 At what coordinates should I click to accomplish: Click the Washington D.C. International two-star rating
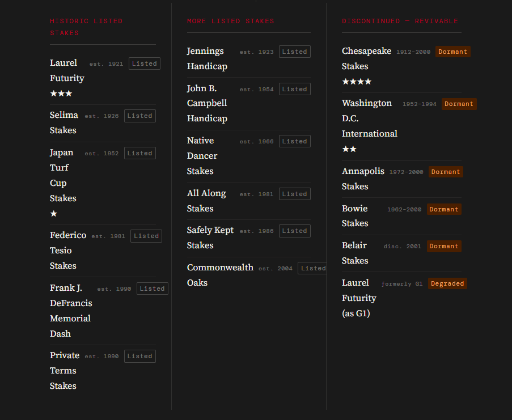[349, 149]
